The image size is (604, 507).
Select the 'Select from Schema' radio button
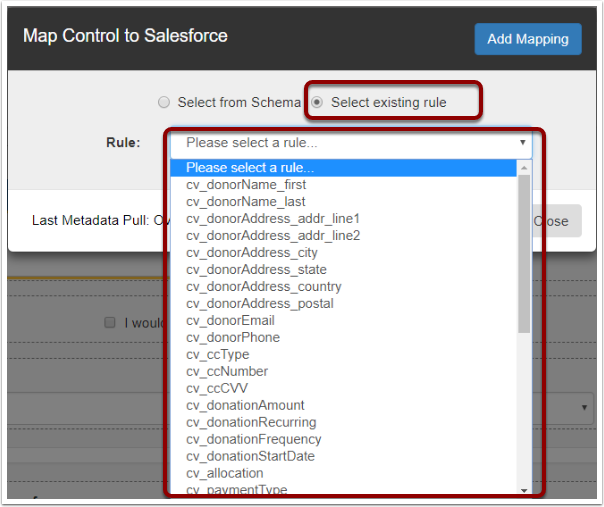[164, 102]
